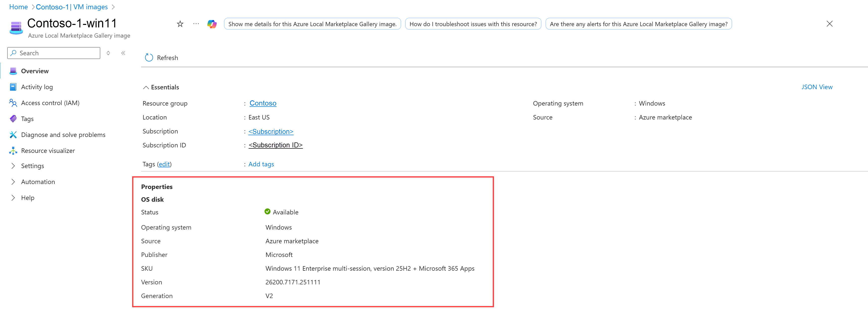Expand the Settings section
868x313 pixels.
[13, 166]
